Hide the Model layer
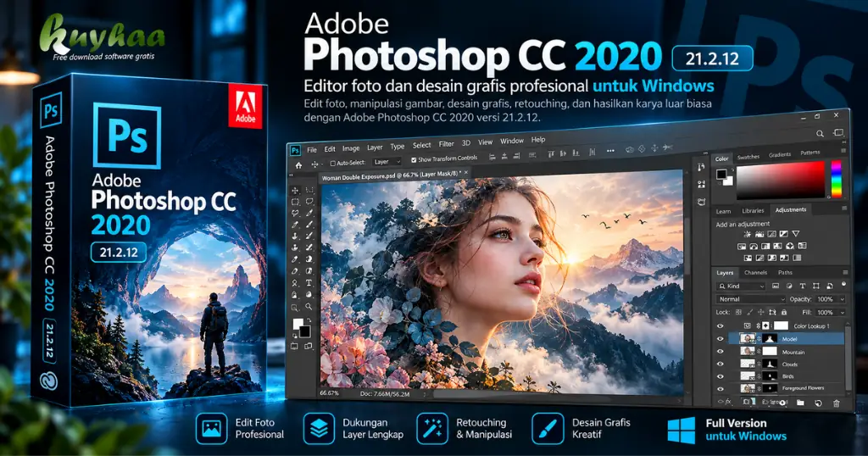This screenshot has width=868, height=456. [721, 339]
